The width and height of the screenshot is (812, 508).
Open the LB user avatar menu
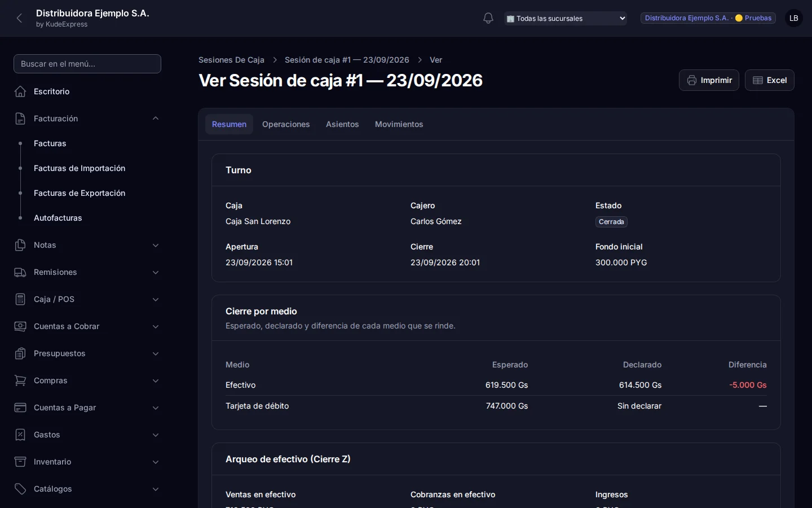click(x=794, y=18)
